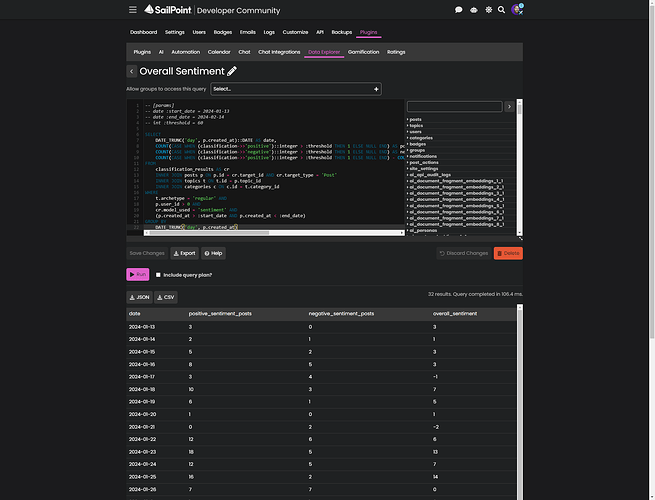Screen dimensions: 655x500
Task: Open the AI bot icon in header
Action: pos(474,10)
